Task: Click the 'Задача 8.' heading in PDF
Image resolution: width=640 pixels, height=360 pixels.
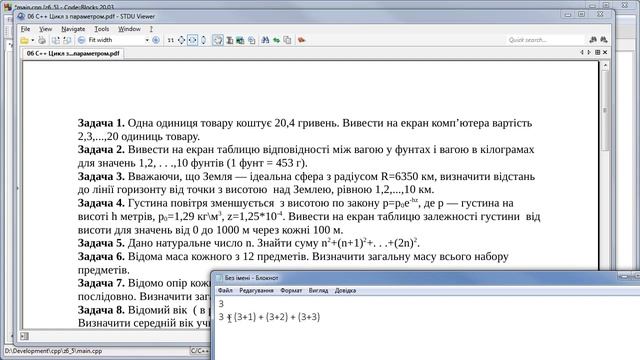Action: click(x=101, y=310)
